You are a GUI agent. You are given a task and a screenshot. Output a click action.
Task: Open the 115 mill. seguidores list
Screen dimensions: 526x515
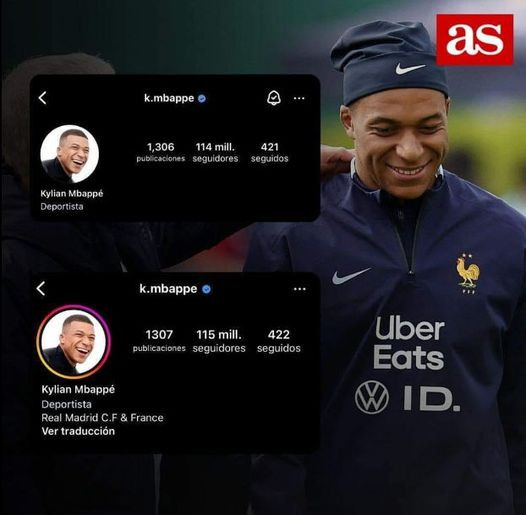point(219,341)
